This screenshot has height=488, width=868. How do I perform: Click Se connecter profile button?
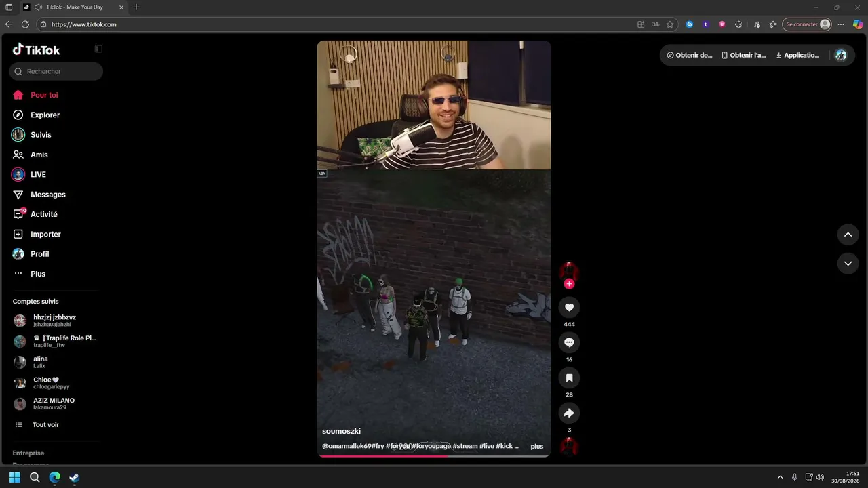coord(807,24)
